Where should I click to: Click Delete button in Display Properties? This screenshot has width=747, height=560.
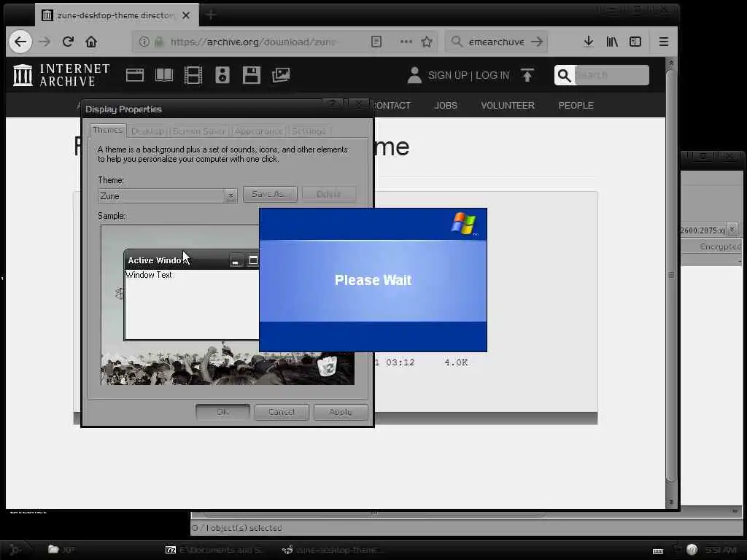329,194
